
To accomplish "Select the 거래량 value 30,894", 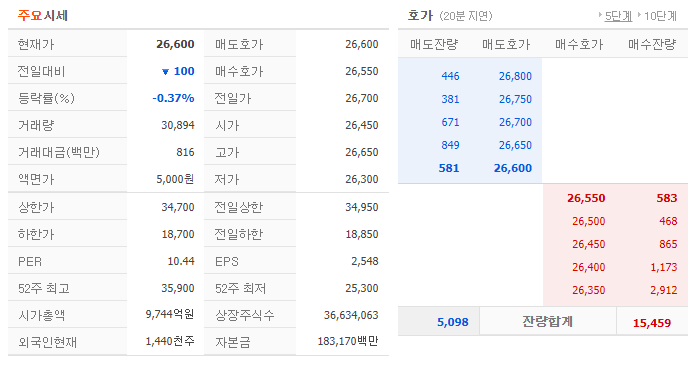I will 178,125.
